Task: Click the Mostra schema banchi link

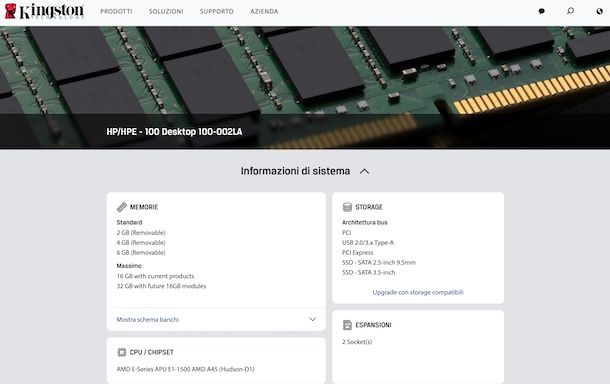Action: tap(147, 319)
